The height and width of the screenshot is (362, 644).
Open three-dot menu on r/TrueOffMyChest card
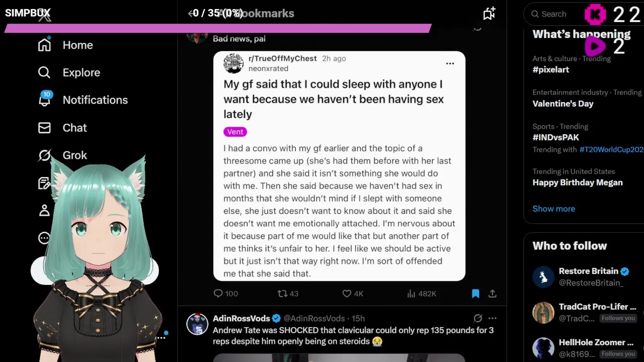[450, 63]
